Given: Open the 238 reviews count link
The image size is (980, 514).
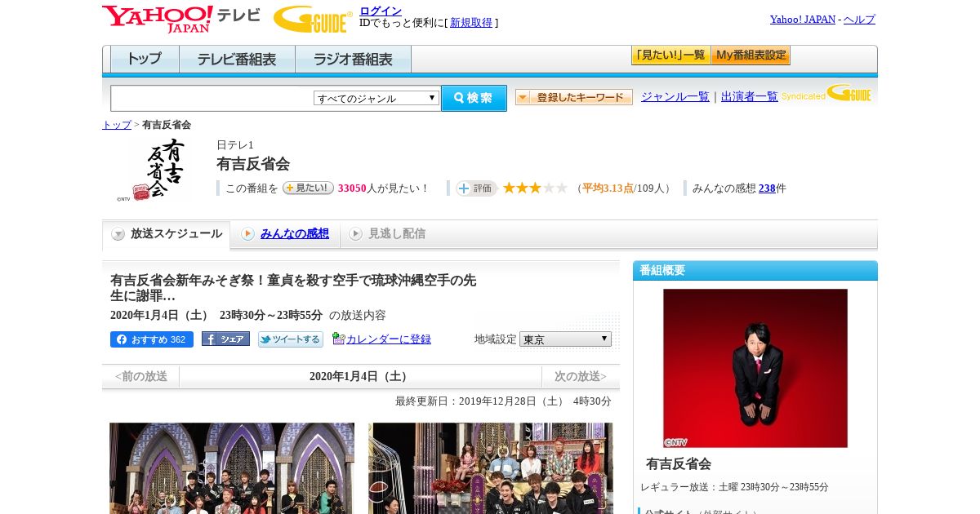Looking at the screenshot, I should click(767, 188).
